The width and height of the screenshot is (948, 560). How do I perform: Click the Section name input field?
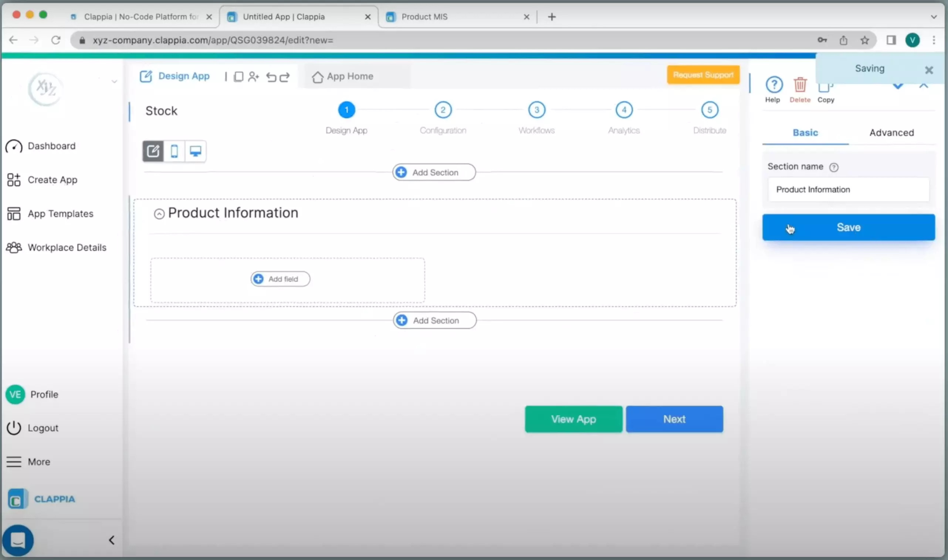[x=849, y=189]
